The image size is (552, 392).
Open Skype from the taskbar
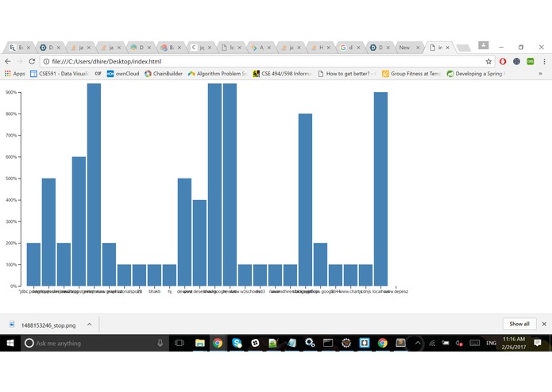point(237,343)
